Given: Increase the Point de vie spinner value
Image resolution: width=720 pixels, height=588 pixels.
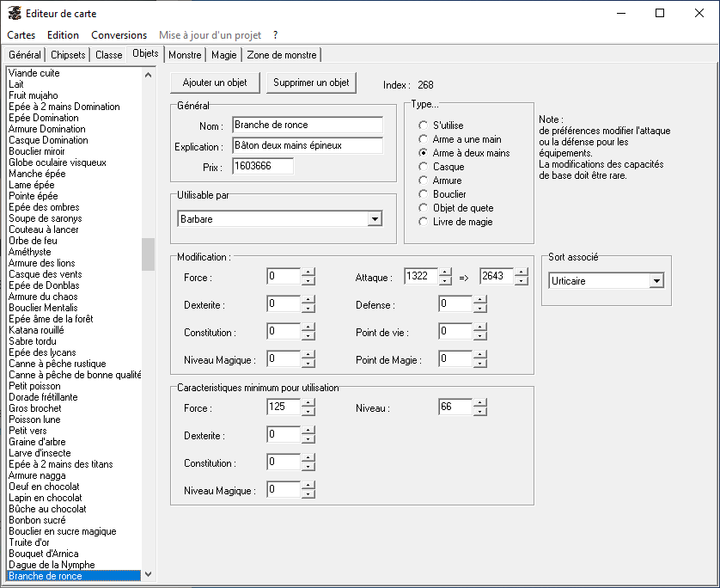Looking at the screenshot, I should 479,328.
